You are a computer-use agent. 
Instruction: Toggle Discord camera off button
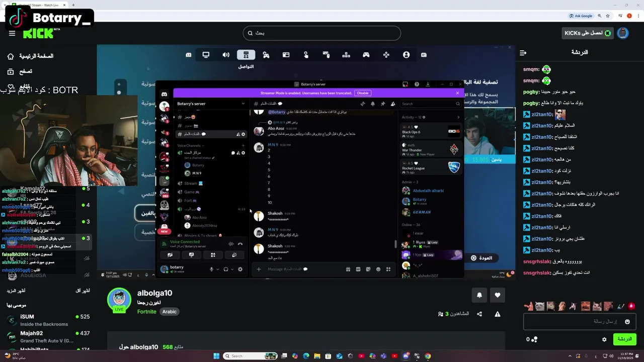pos(170,255)
